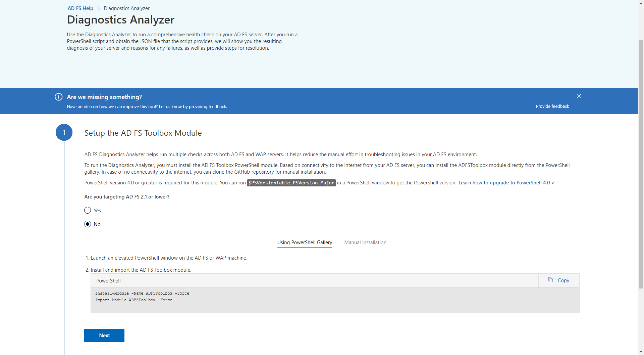This screenshot has width=644, height=355.
Task: Select the highlighted $PSVersionTable.PSVersion.Major snippet
Action: (291, 183)
